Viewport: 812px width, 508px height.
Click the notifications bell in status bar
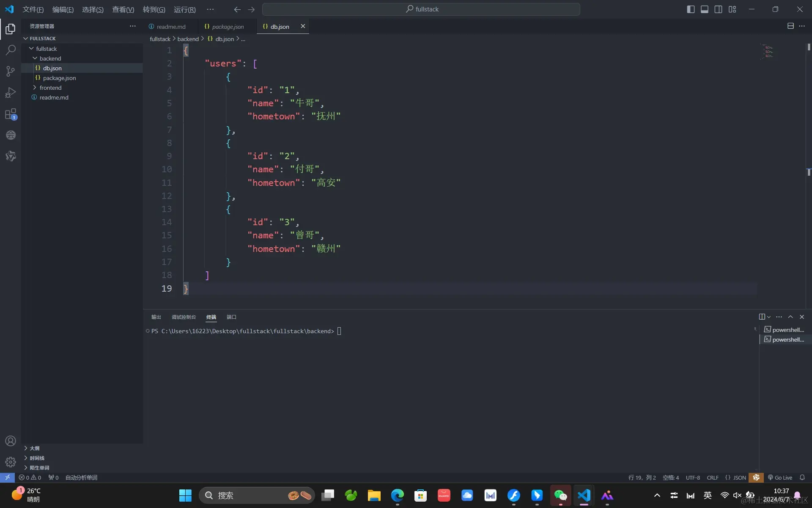[802, 478]
